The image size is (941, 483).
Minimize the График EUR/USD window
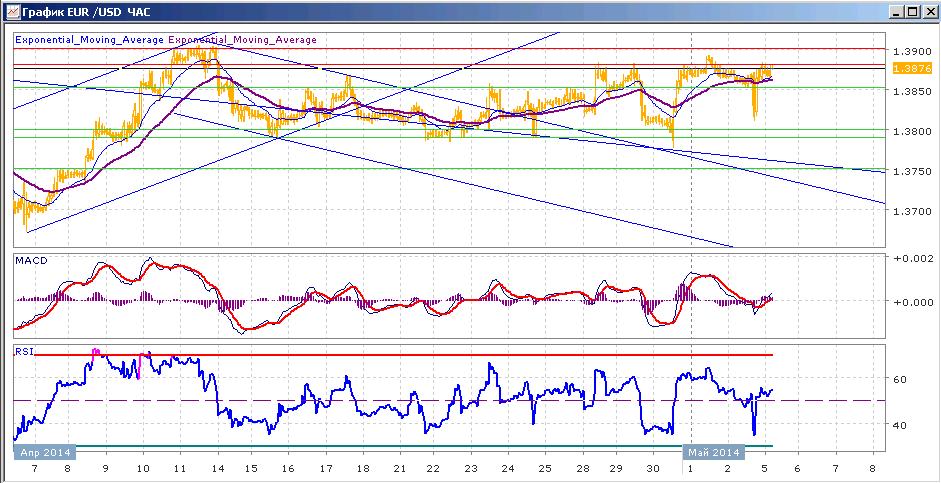pyautogui.click(x=898, y=11)
